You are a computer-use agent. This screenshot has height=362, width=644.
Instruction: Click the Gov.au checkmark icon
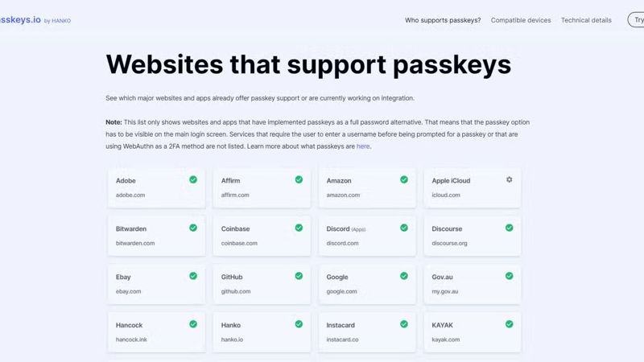(509, 276)
